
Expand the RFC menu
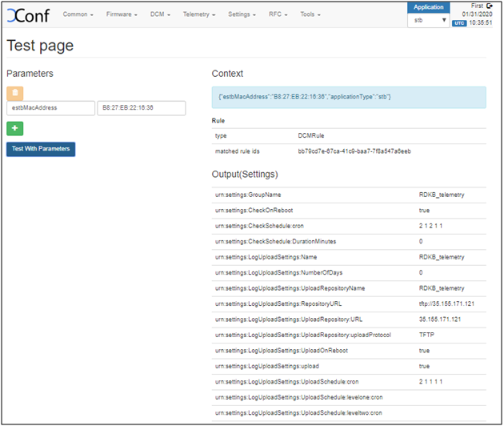tap(279, 14)
